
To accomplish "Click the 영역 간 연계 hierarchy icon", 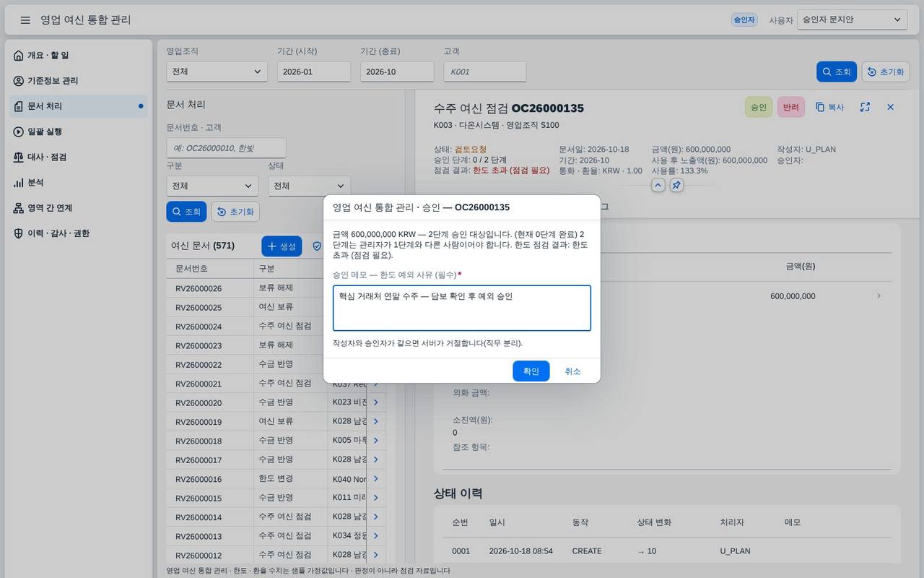I will point(19,208).
